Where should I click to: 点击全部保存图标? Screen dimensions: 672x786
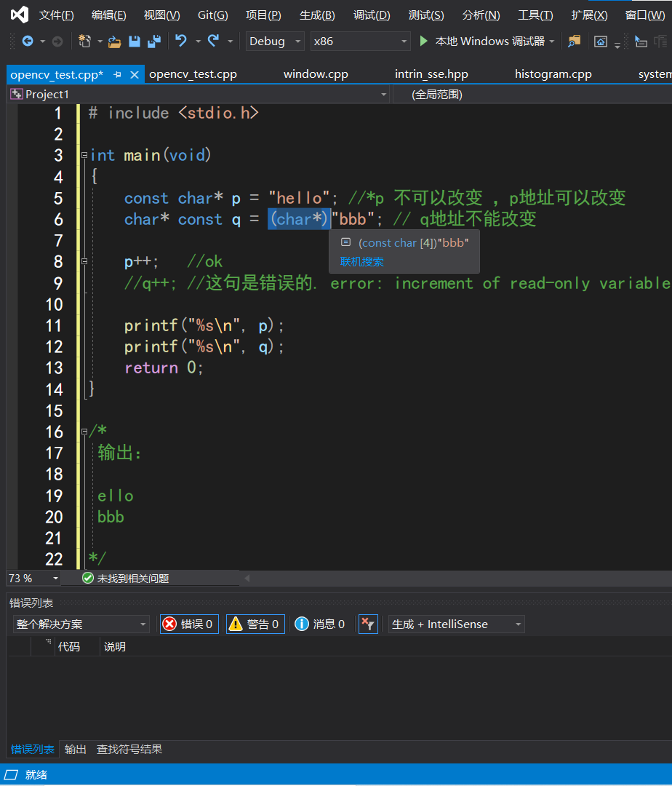tap(154, 41)
